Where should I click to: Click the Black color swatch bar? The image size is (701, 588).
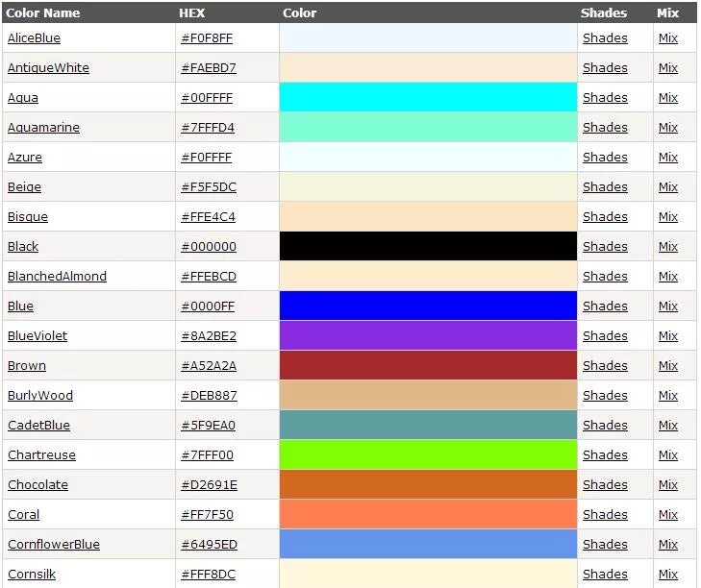(x=428, y=246)
